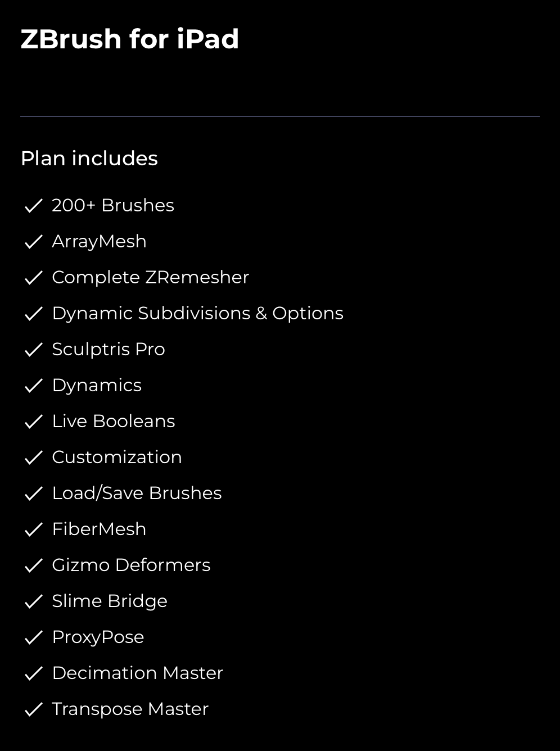Image resolution: width=560 pixels, height=751 pixels.
Task: Select the Dynamic Subdivisions & Options text
Action: click(197, 313)
